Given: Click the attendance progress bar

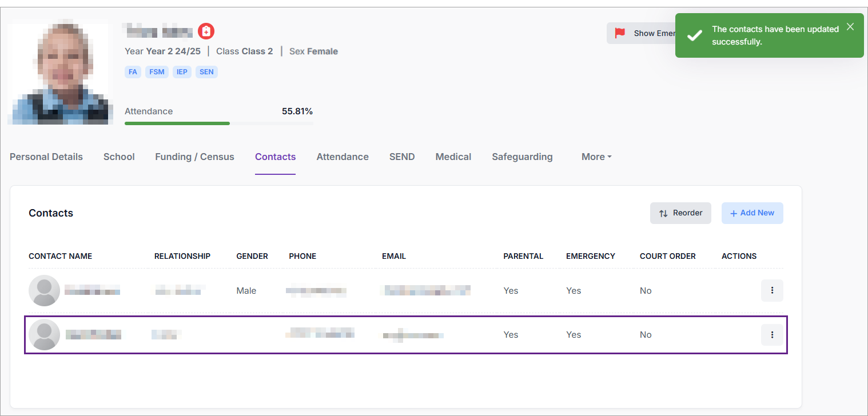Looking at the screenshot, I should pyautogui.click(x=218, y=123).
